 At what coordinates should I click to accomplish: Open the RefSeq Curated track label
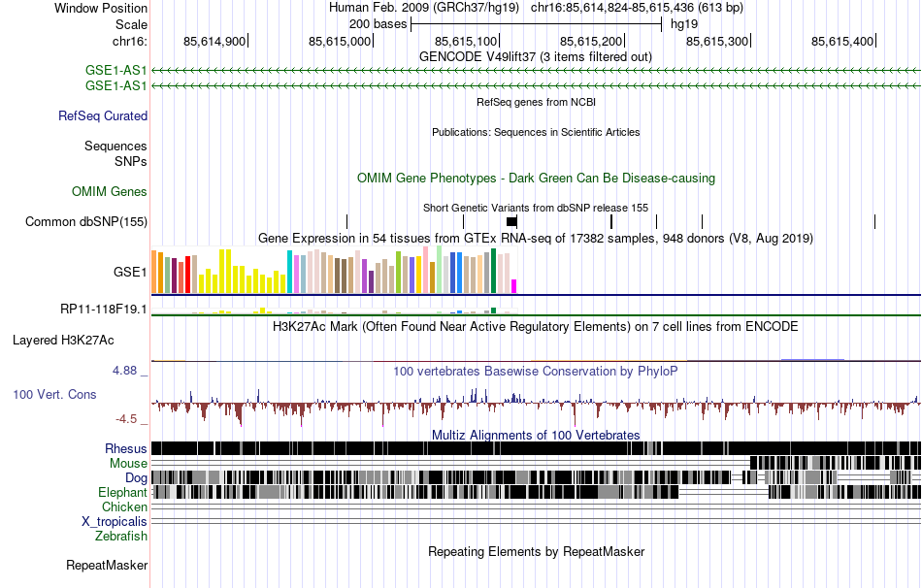click(x=103, y=115)
